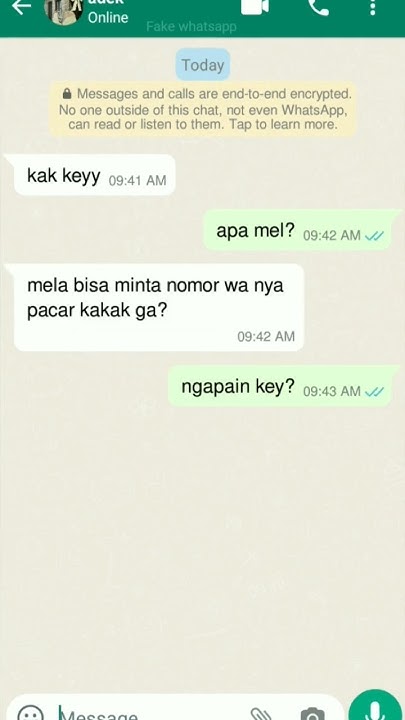Select the "mela bisa minta nomor" message
This screenshot has width=405, height=720.
pyautogui.click(x=158, y=307)
